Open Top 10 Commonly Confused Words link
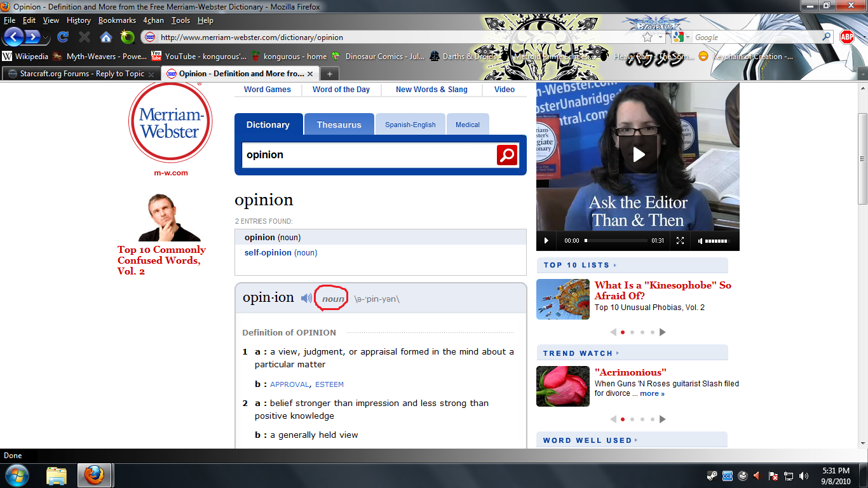 pos(161,261)
